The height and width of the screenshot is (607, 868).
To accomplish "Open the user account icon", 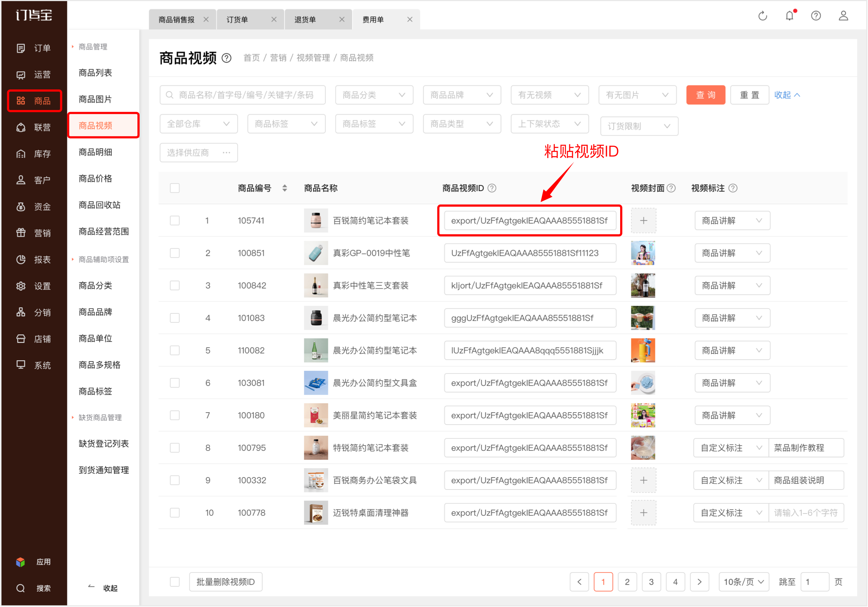I will [x=843, y=16].
